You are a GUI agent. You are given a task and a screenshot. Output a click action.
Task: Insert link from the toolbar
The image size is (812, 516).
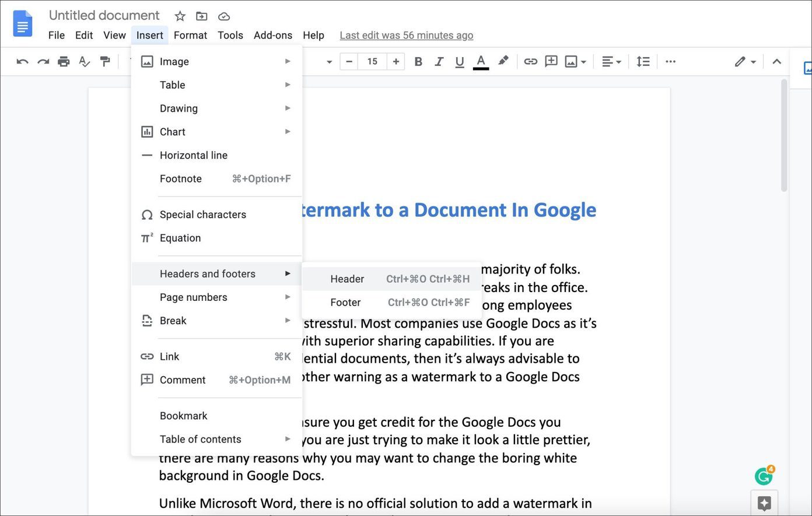click(x=530, y=61)
